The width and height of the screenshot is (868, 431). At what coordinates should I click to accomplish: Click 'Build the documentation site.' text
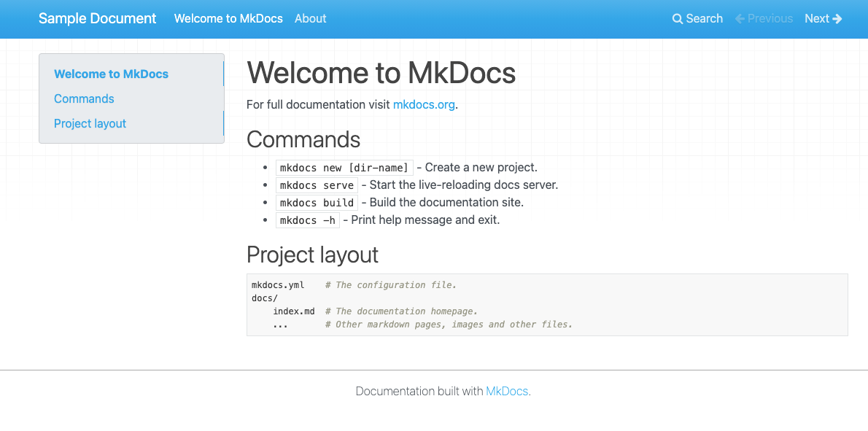click(446, 203)
